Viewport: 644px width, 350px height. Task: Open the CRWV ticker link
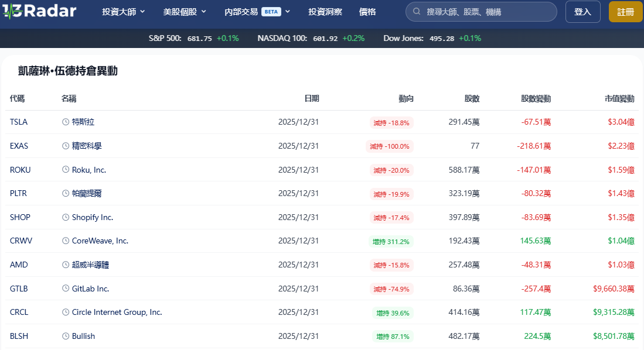tap(21, 241)
